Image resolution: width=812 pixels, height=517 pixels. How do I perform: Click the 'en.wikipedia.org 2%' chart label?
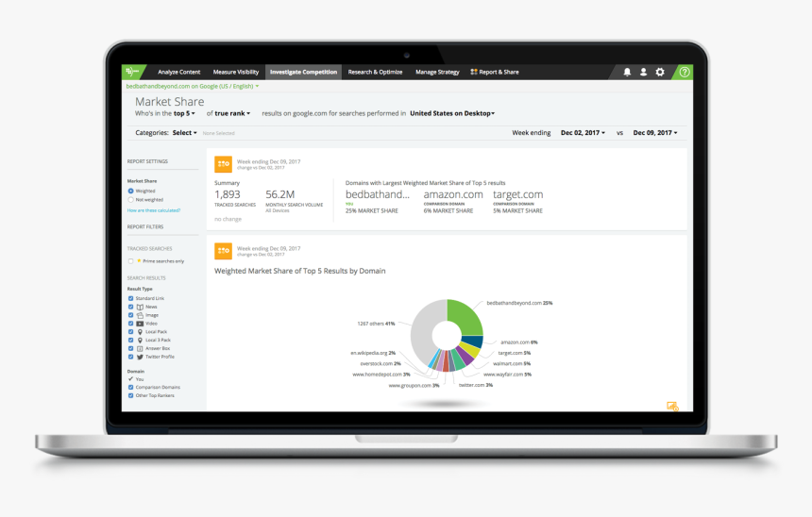(373, 354)
